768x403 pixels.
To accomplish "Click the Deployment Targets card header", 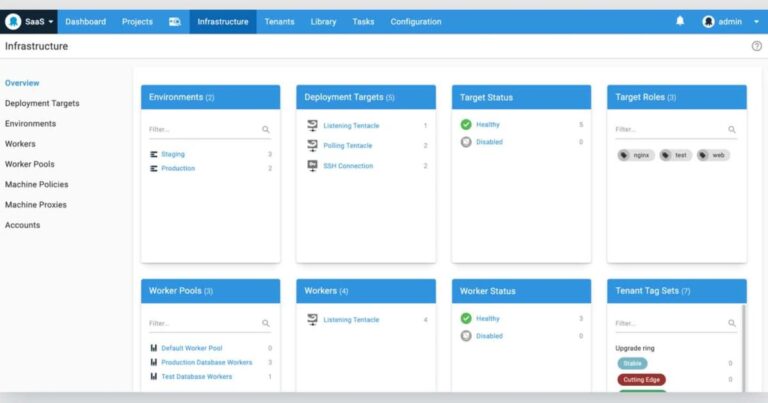I will (x=366, y=97).
